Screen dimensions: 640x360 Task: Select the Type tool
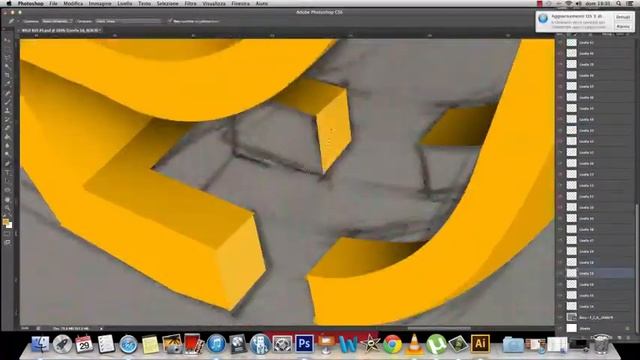(7, 172)
